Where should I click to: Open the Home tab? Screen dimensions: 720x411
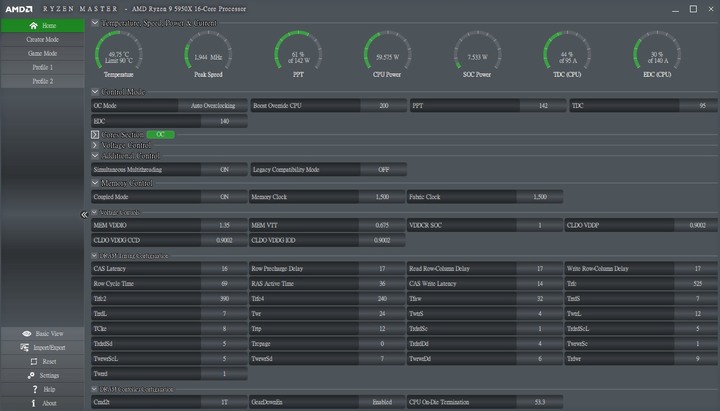click(x=43, y=26)
